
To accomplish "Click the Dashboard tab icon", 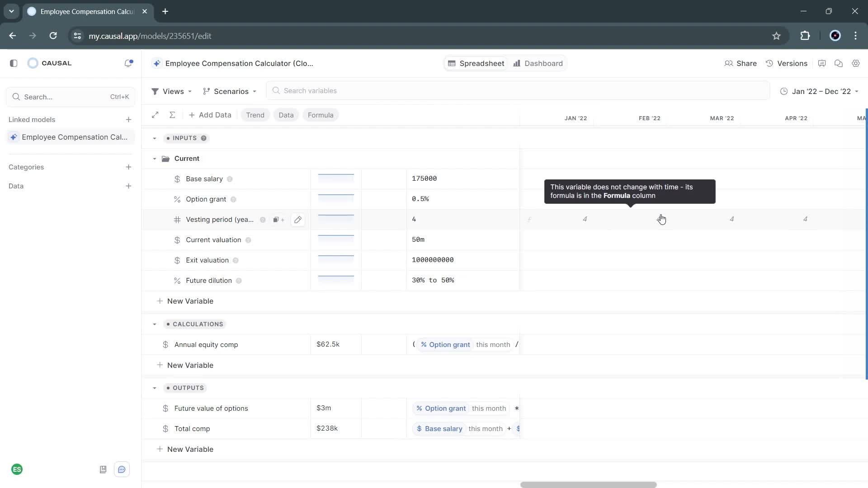I will tap(517, 63).
